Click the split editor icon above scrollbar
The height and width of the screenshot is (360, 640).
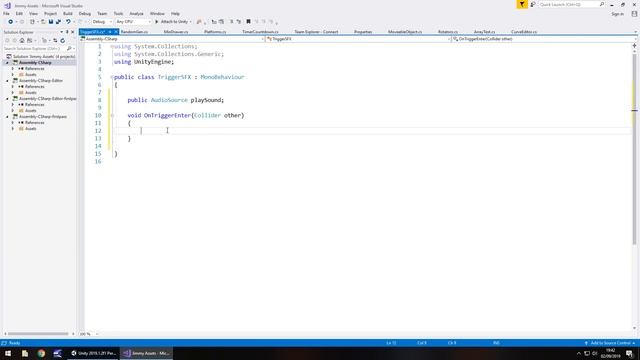click(634, 45)
